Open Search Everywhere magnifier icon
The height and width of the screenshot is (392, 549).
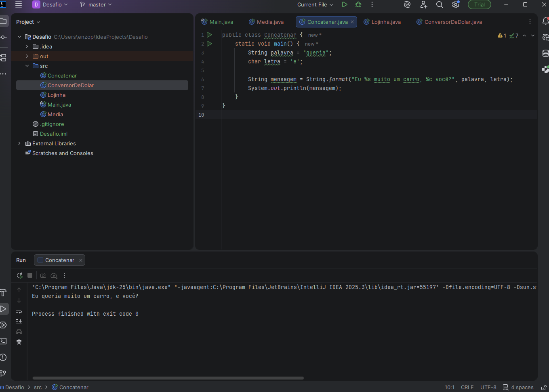pos(440,5)
